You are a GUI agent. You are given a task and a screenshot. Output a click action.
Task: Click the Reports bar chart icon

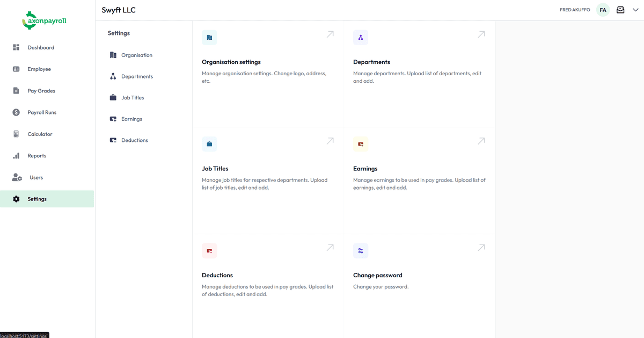(x=16, y=156)
